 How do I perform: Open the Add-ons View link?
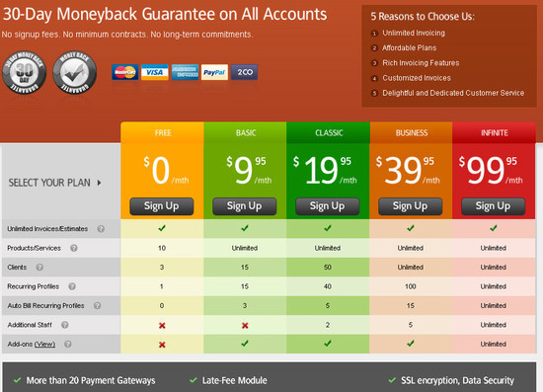click(x=44, y=345)
